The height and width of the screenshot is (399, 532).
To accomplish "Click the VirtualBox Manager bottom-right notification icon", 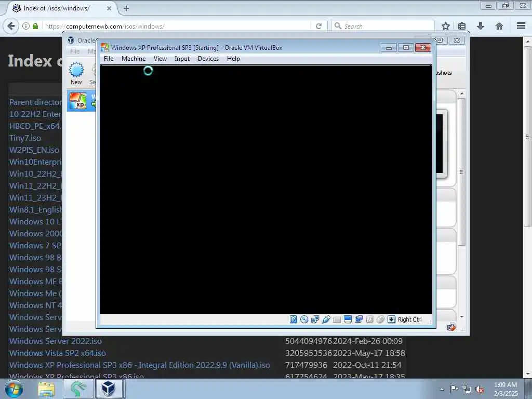I will [x=451, y=327].
